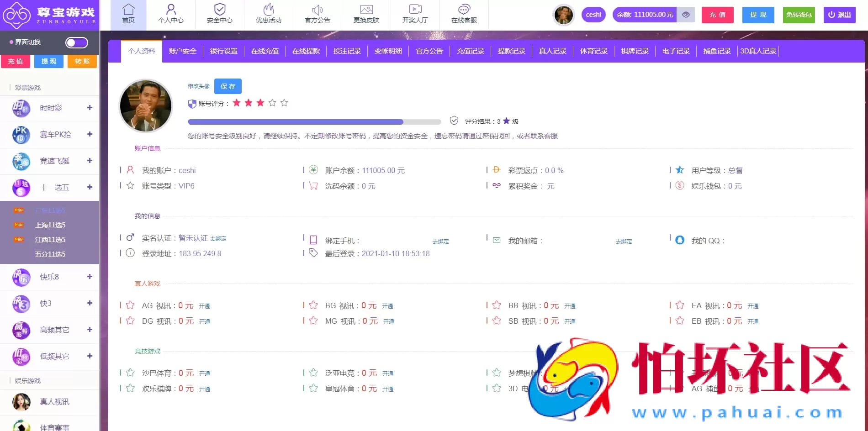Click the user avatar photo
Screen dimensions: 868x431
145,106
